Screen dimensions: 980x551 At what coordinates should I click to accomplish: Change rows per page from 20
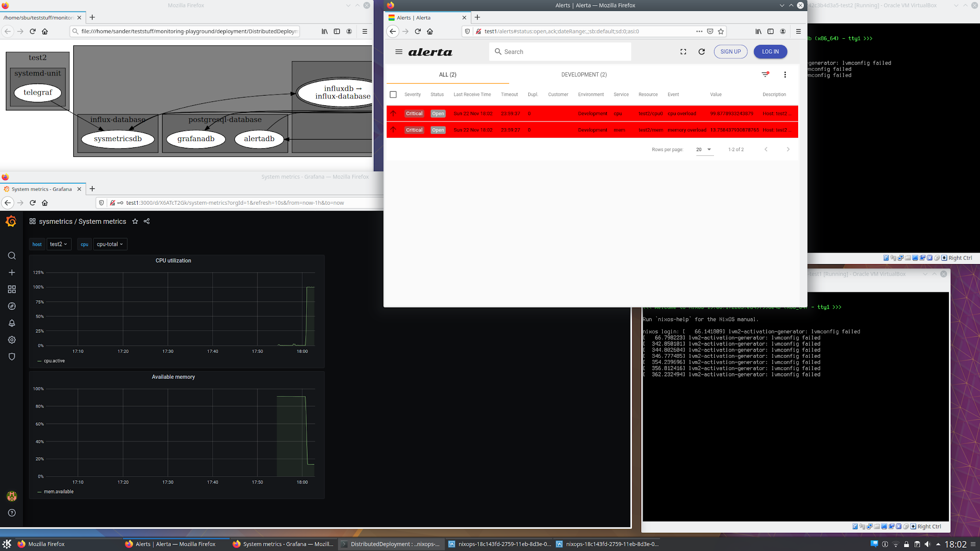click(704, 149)
